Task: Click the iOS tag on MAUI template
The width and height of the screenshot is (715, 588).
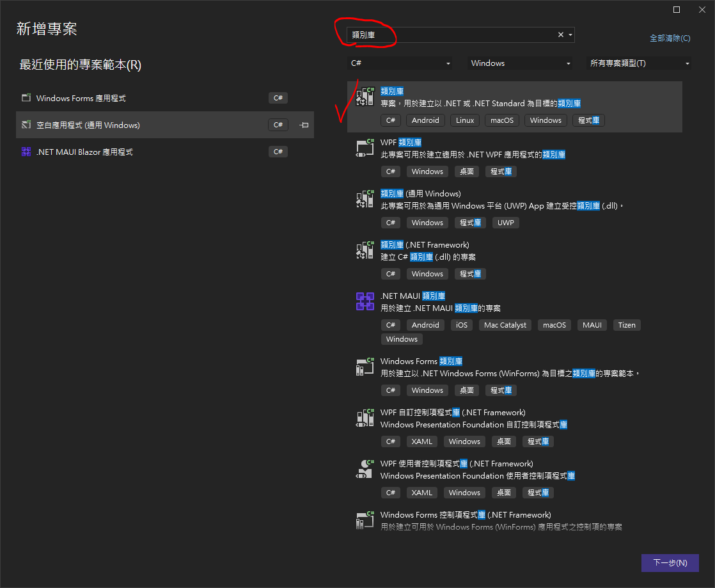Action: click(462, 325)
